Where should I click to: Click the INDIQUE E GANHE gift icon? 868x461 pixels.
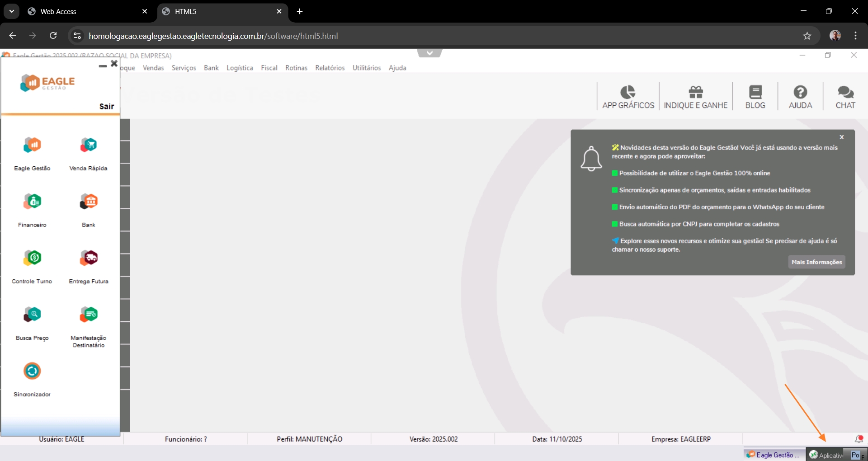pos(696,92)
